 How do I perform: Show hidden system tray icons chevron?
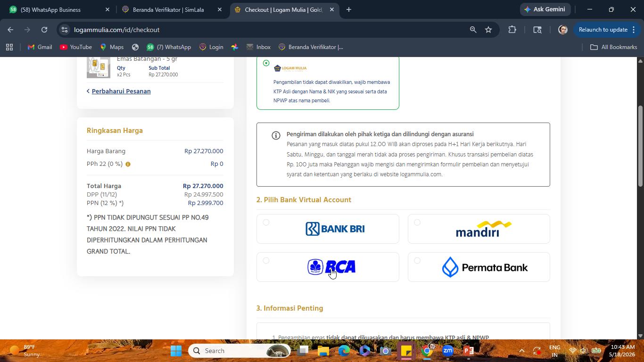pyautogui.click(x=521, y=351)
